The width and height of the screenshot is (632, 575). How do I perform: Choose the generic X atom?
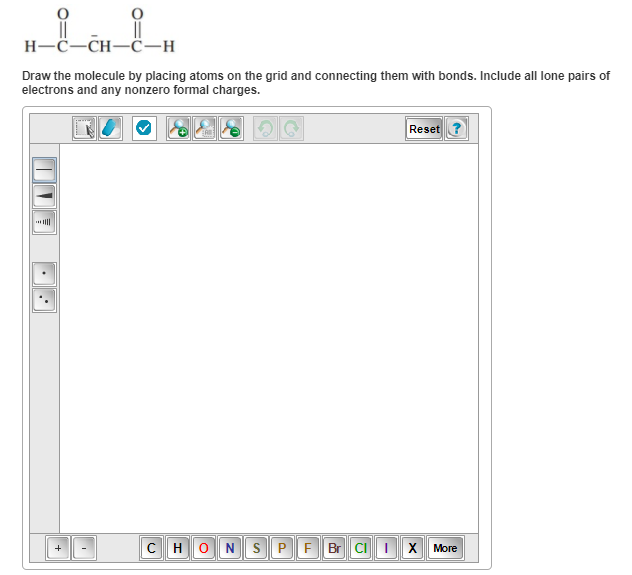pos(413,548)
